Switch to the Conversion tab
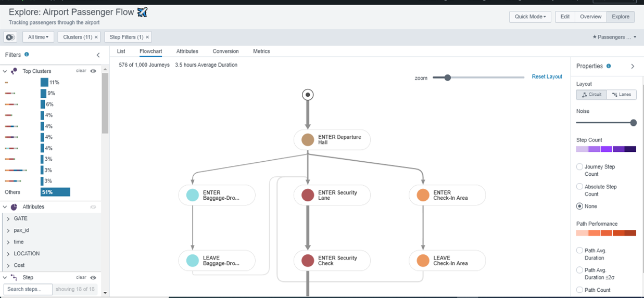The width and height of the screenshot is (644, 298). [x=225, y=51]
